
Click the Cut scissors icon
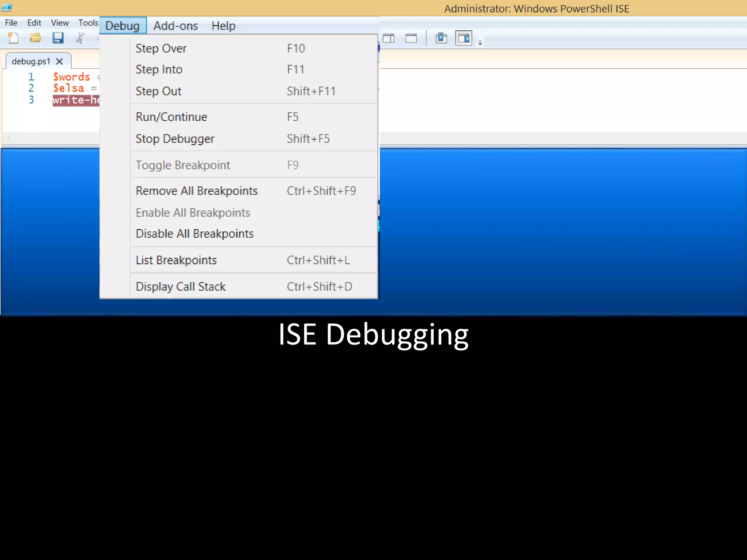80,38
